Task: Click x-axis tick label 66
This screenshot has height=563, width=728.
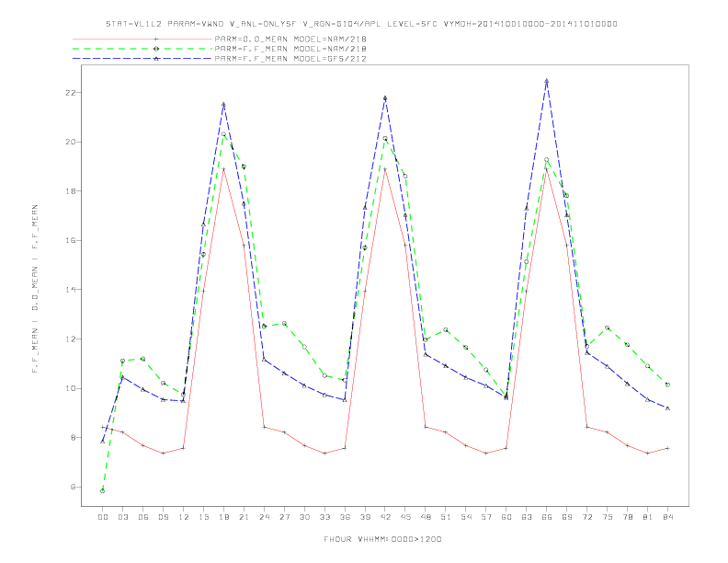Action: click(x=547, y=517)
